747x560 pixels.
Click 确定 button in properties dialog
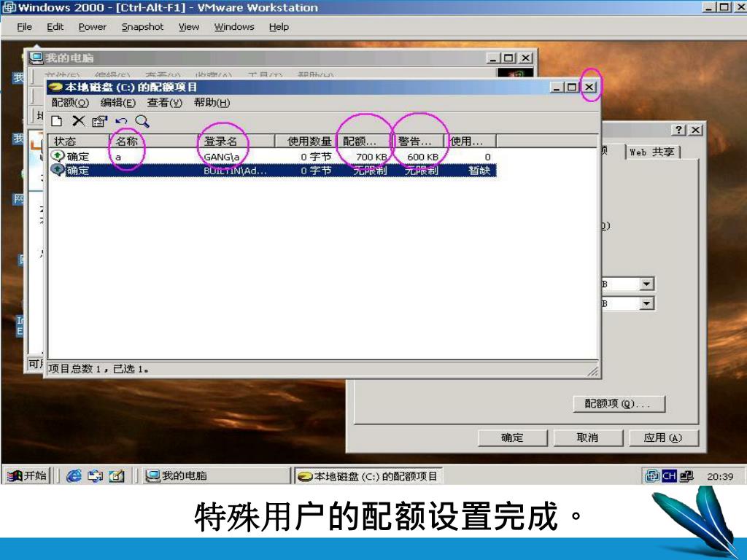click(x=512, y=437)
